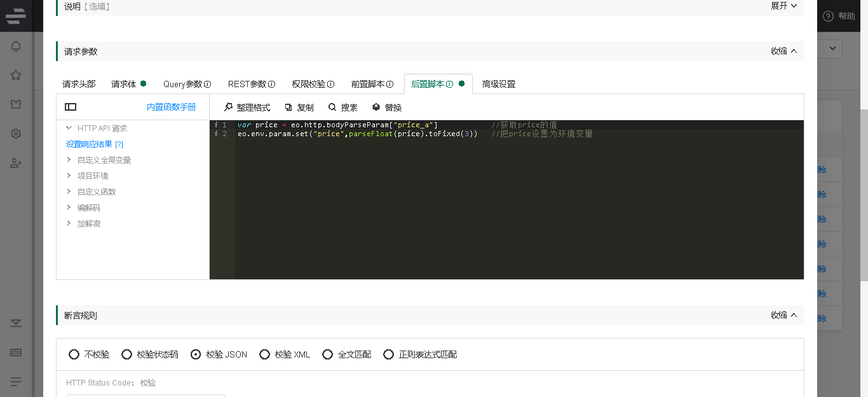
Task: Click the info icon beside Query参数
Action: 207,84
